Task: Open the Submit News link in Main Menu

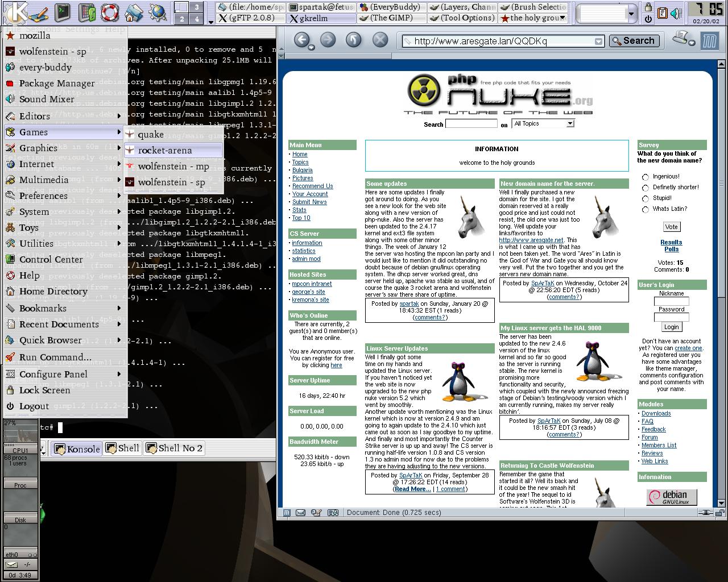Action: point(309,202)
